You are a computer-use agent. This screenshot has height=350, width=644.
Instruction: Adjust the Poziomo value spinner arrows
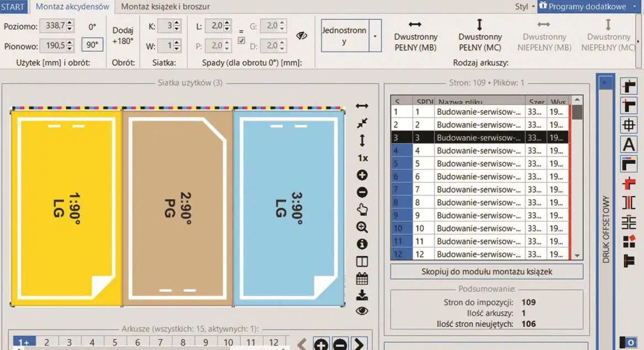[x=70, y=26]
